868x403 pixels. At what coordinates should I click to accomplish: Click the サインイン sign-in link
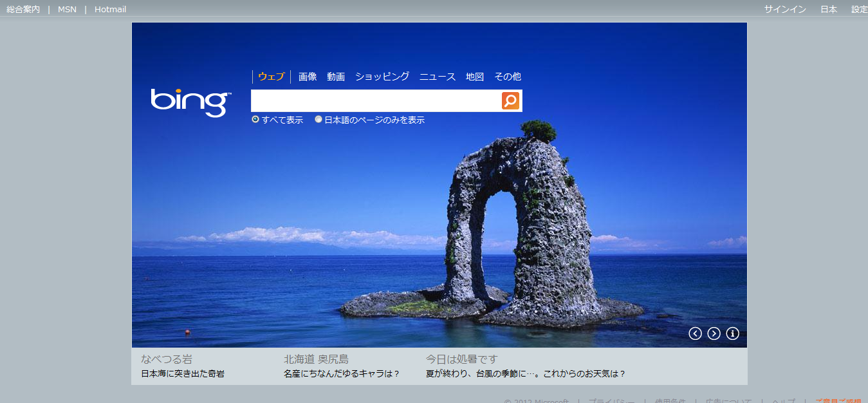pyautogui.click(x=785, y=10)
